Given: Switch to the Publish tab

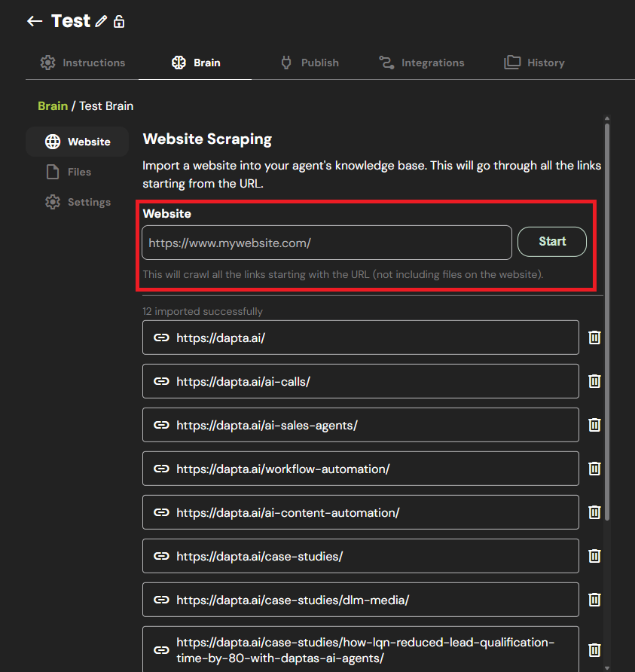Looking at the screenshot, I should coord(310,63).
